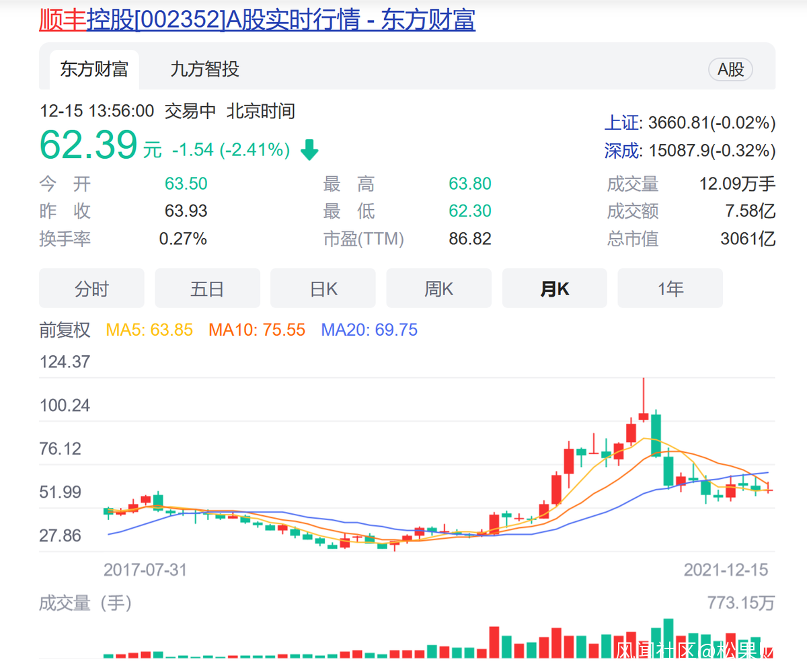
Task: Click the 76.12 axis label
Action: [x=61, y=449]
